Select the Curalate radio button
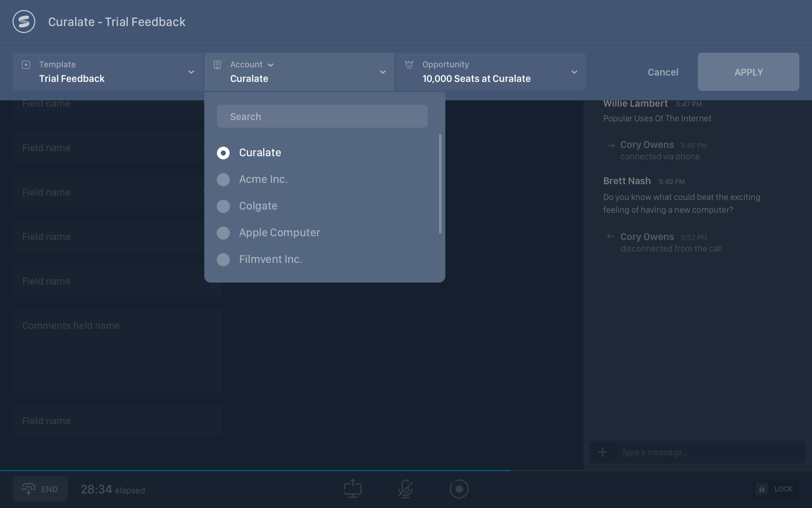 coord(223,153)
